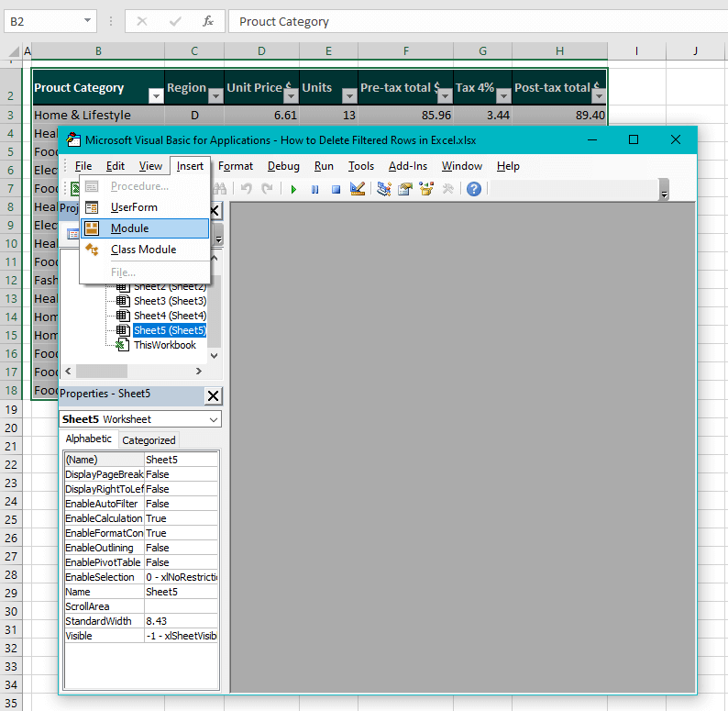Open Properties Window toolbar icon
Viewport: 728px width, 711px height.
(405, 189)
